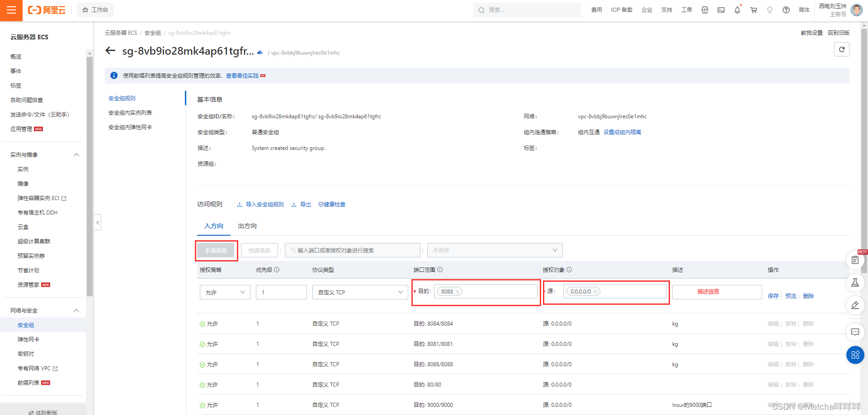Viewport: 868px width, 415px height.
Task: Open 弹性网卡 in the left sidebar
Action: point(28,340)
